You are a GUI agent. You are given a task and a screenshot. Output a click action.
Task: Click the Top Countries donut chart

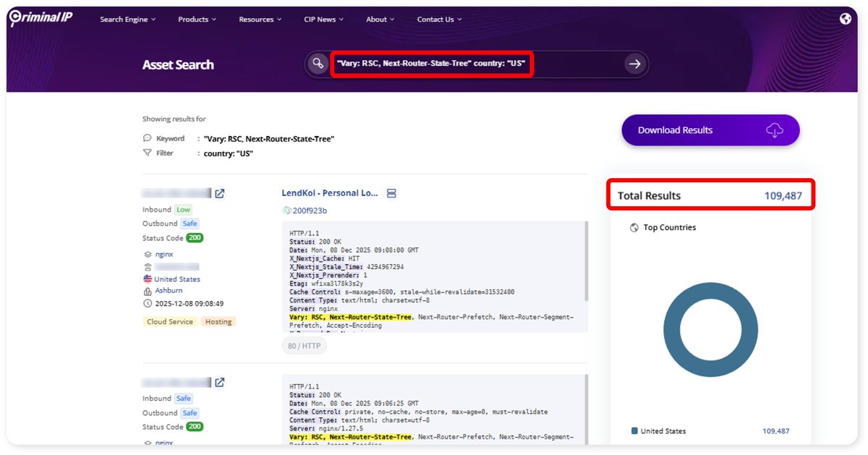point(710,330)
